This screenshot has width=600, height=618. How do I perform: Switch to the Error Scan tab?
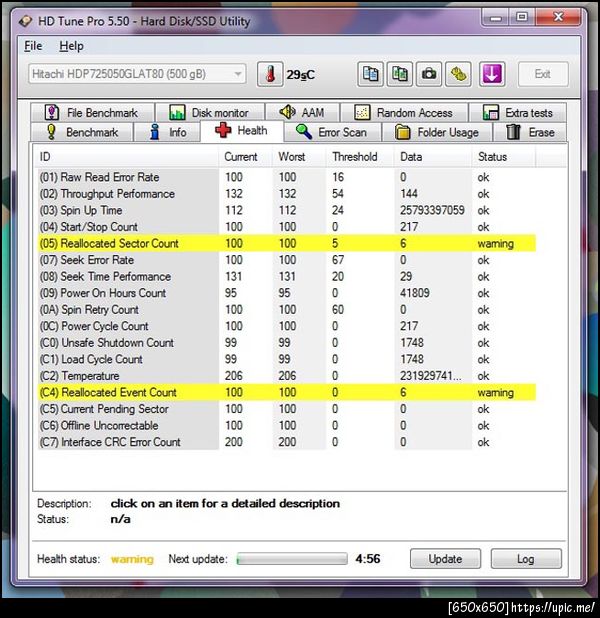point(332,132)
